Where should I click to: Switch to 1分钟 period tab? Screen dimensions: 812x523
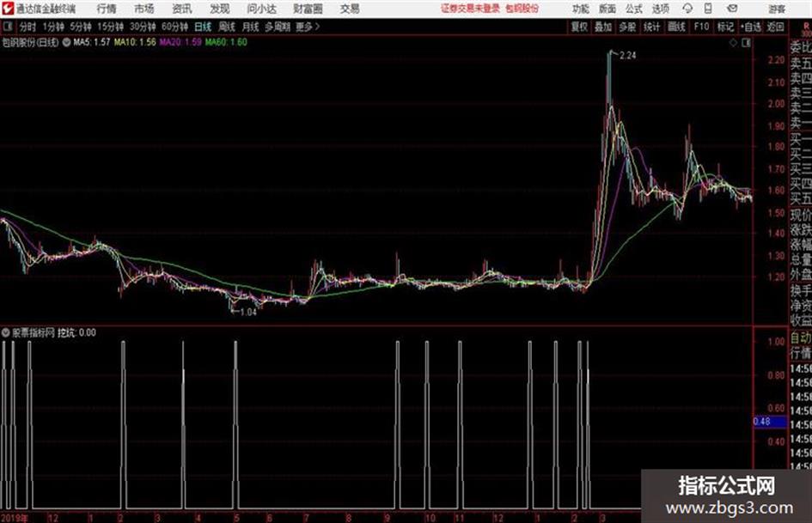[x=52, y=27]
